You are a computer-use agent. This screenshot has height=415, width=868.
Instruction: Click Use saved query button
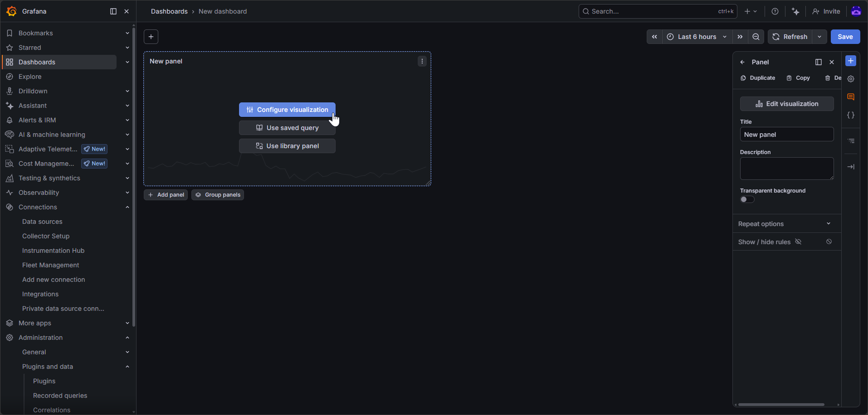pyautogui.click(x=287, y=128)
